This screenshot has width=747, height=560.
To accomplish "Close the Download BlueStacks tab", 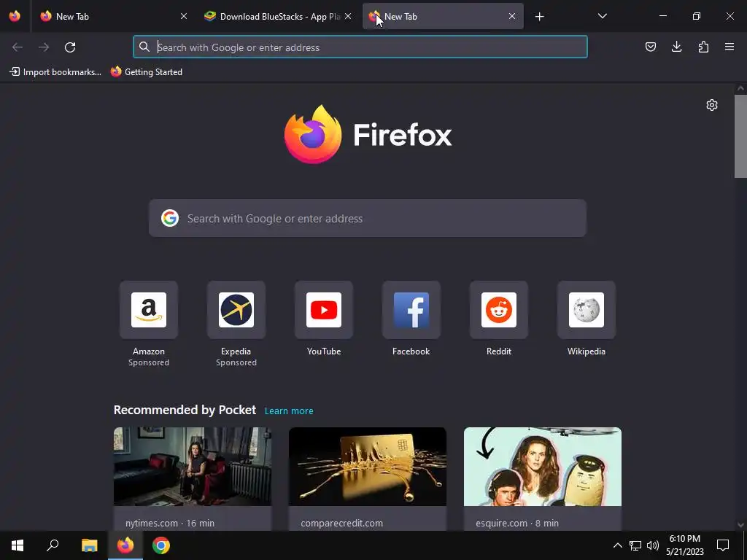I will click(x=348, y=16).
